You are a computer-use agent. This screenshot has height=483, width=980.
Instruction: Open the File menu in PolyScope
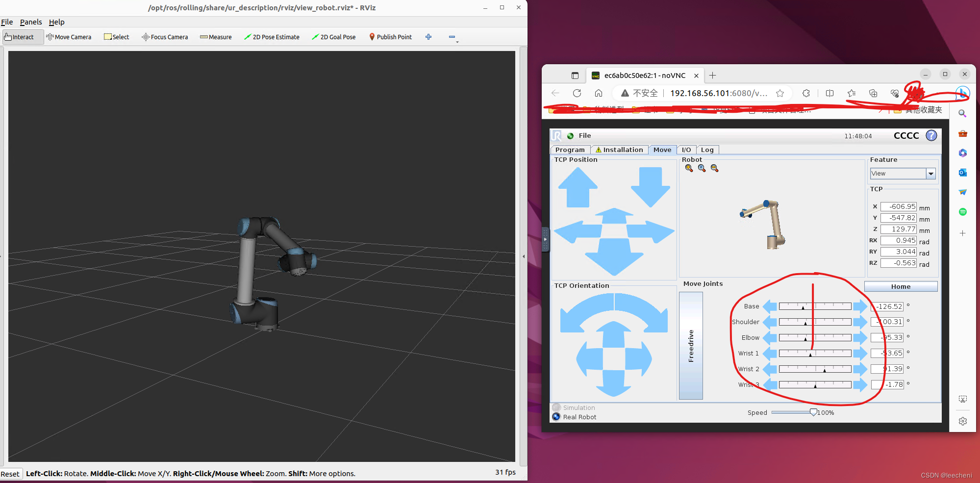584,136
